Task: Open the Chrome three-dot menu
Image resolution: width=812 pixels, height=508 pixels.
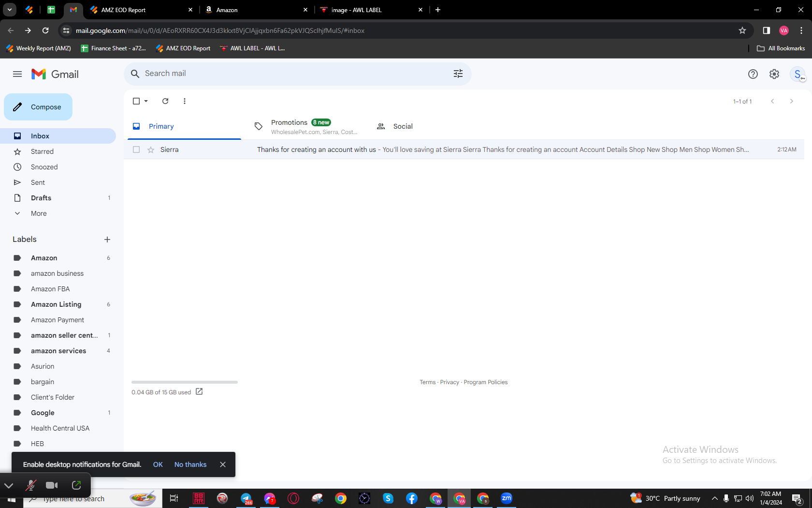Action: pos(801,30)
